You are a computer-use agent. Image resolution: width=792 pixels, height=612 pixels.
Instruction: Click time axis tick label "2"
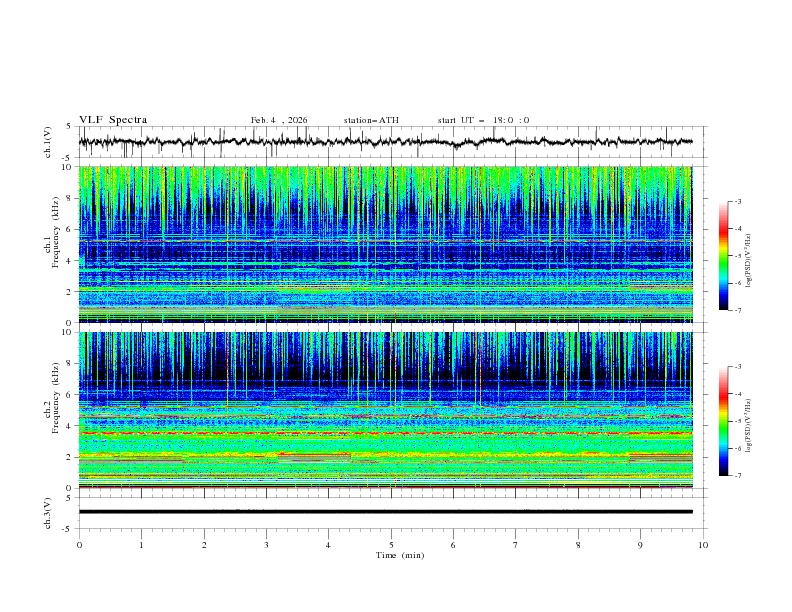[x=204, y=545]
